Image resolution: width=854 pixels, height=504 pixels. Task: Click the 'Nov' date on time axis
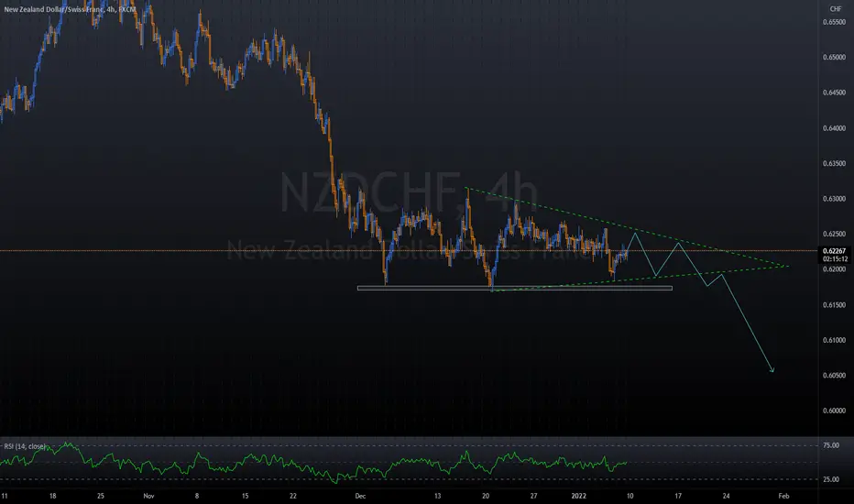click(x=148, y=496)
